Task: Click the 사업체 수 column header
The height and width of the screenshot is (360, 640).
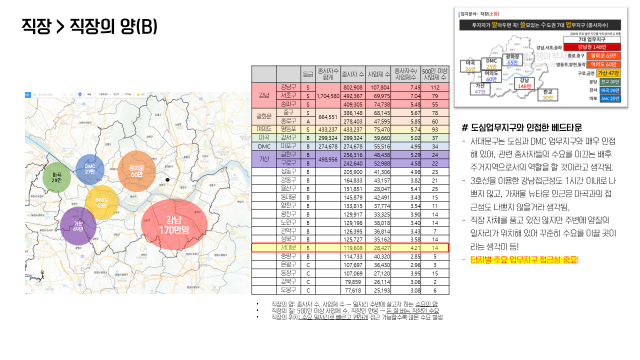Action: click(x=378, y=74)
